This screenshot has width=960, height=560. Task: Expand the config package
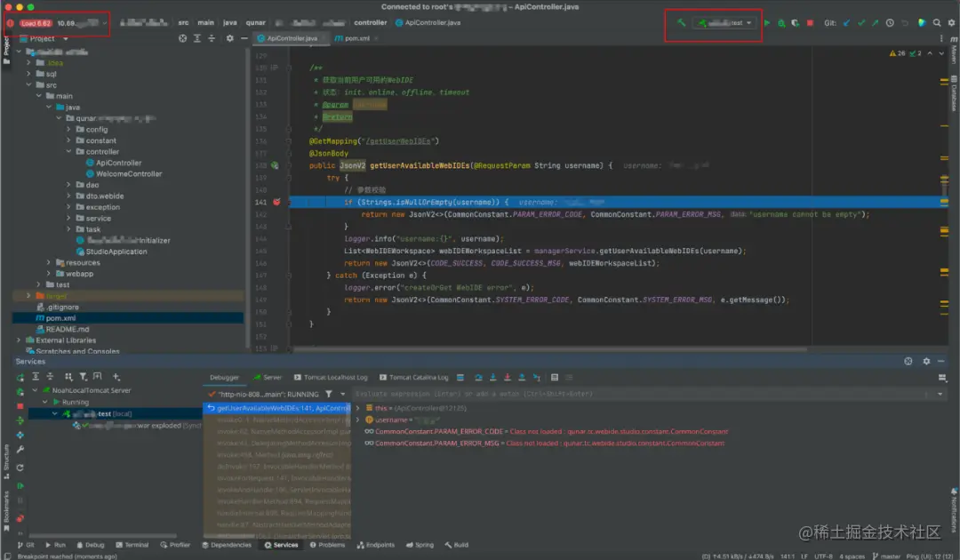pyautogui.click(x=68, y=129)
